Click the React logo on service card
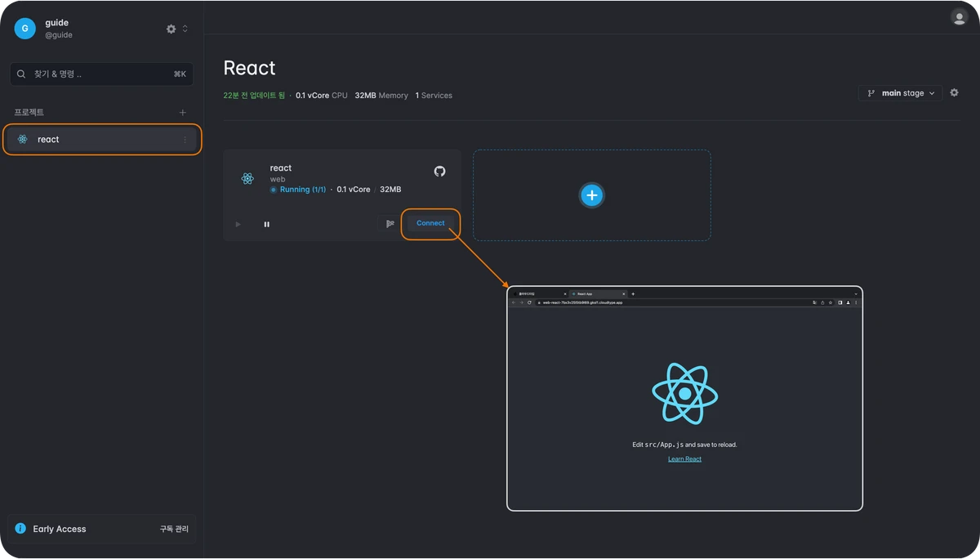The width and height of the screenshot is (980, 559). [247, 179]
